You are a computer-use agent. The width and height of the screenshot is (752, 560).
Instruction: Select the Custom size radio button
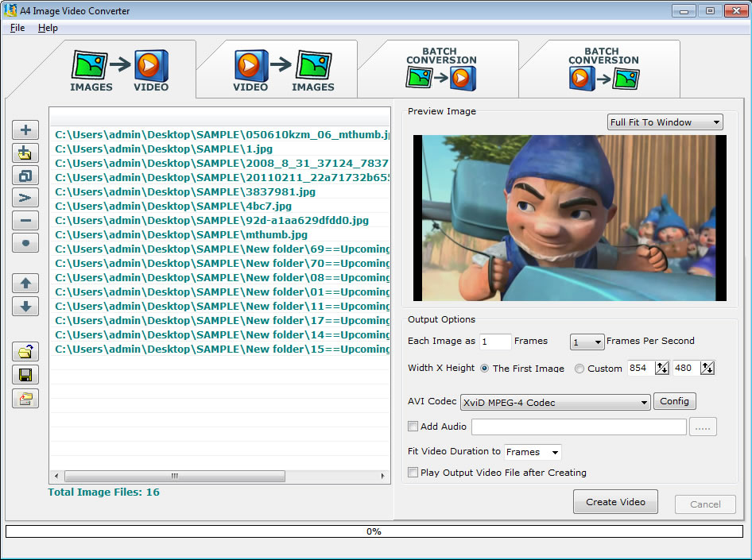pyautogui.click(x=579, y=369)
